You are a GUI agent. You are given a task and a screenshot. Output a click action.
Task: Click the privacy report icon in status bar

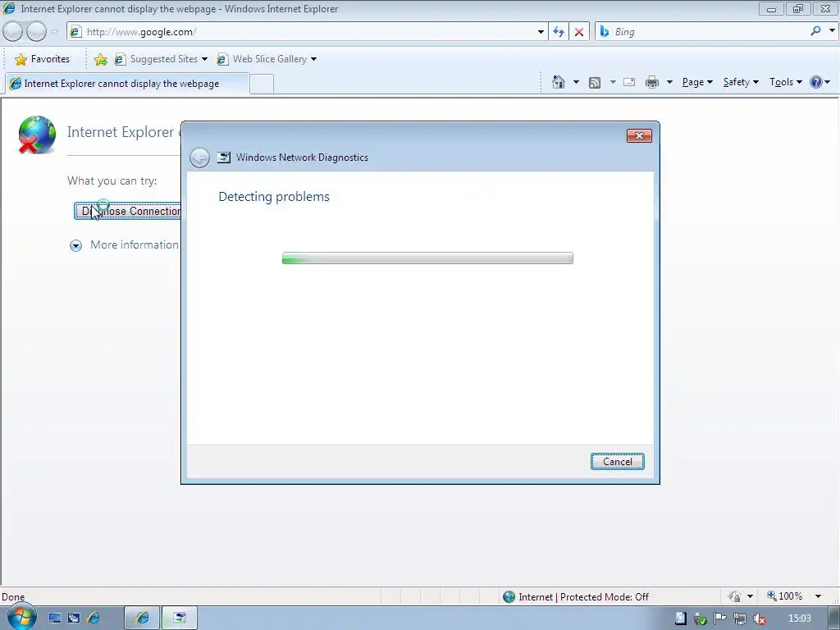click(x=734, y=596)
